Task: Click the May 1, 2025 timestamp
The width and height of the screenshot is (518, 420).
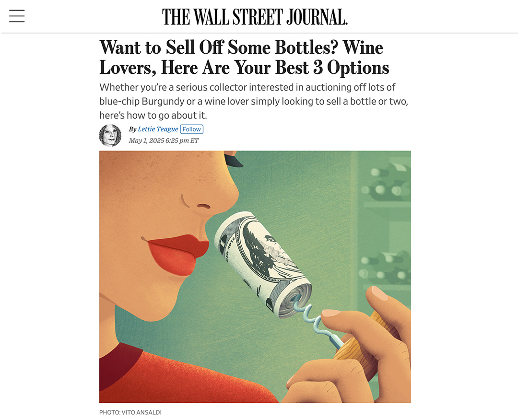Action: (x=164, y=140)
